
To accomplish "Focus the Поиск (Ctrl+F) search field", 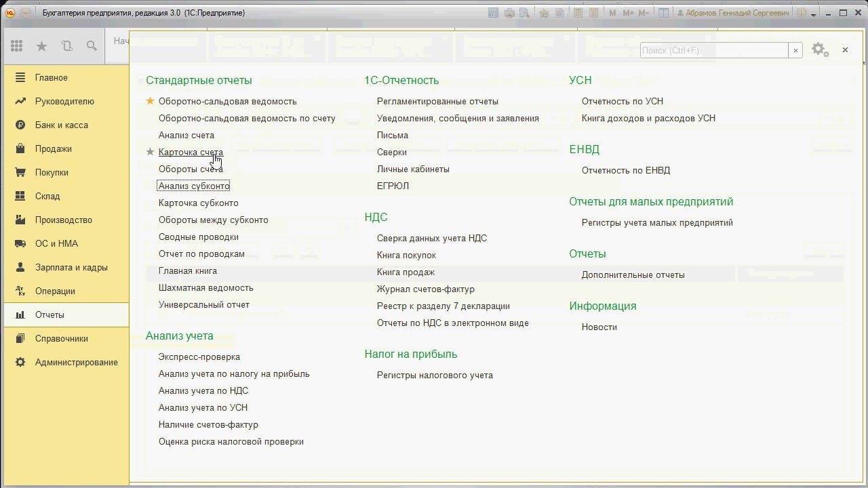I will click(714, 50).
